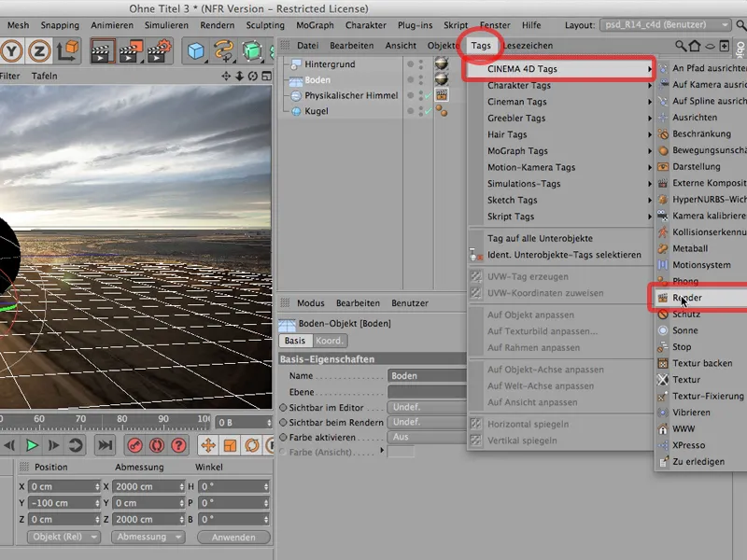Click the render tag on Physikalischer Himmel
Image resolution: width=747 pixels, height=560 pixels.
coord(442,95)
